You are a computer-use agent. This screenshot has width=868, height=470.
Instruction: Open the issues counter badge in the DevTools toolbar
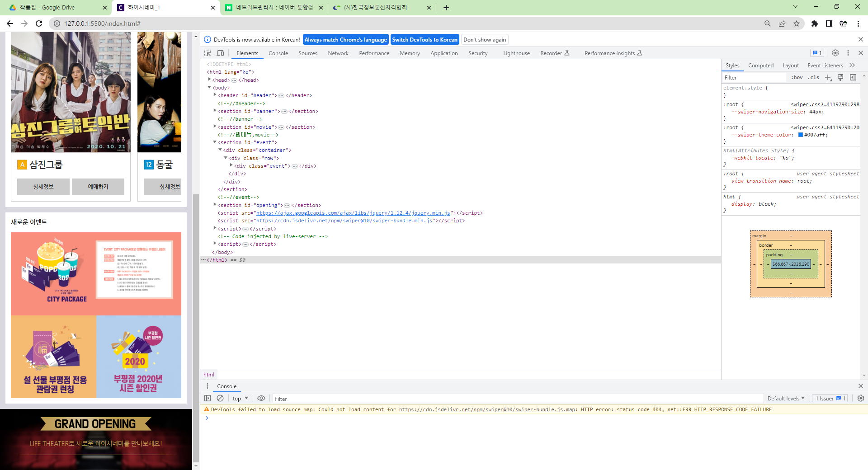tap(817, 53)
